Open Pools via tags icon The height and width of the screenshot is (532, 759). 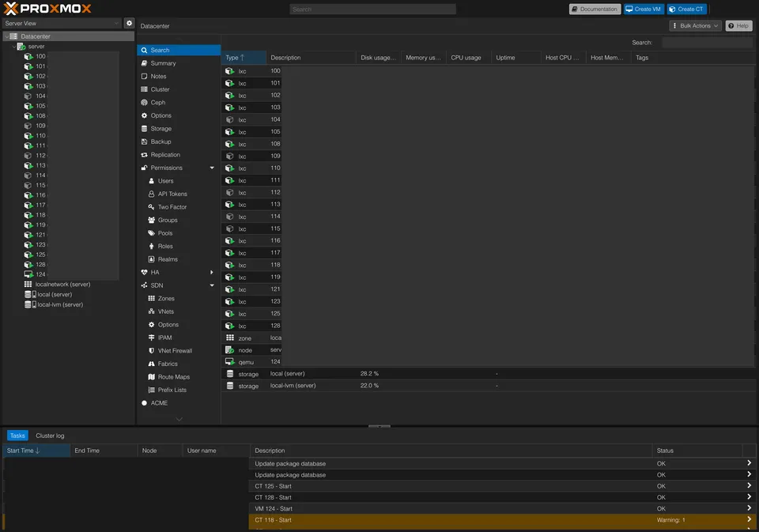pyautogui.click(x=152, y=233)
